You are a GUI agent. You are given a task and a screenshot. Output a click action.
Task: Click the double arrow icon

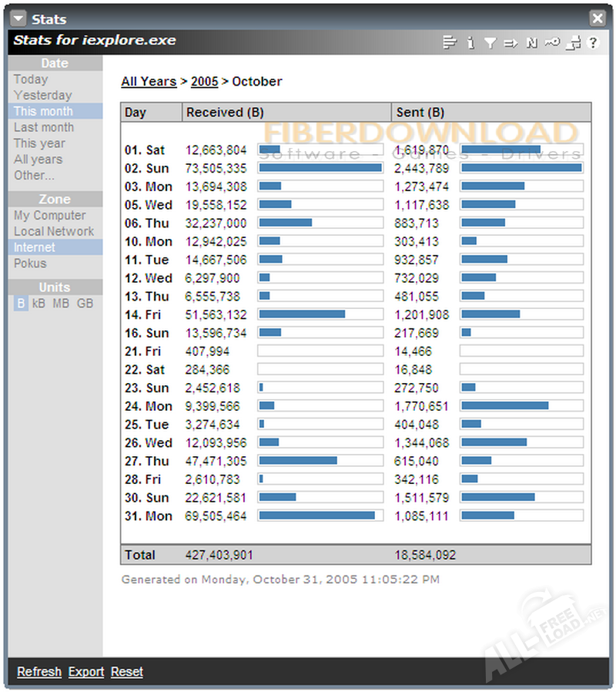coord(511,43)
